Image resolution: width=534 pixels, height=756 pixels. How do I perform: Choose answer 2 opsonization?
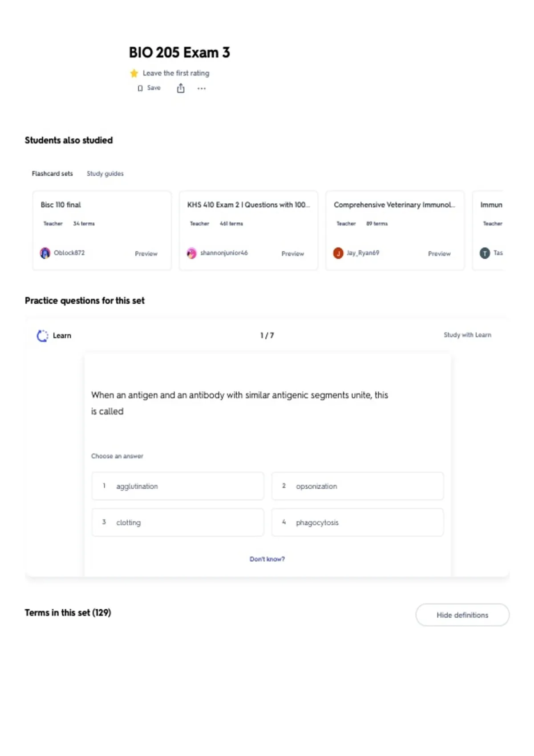coord(357,486)
